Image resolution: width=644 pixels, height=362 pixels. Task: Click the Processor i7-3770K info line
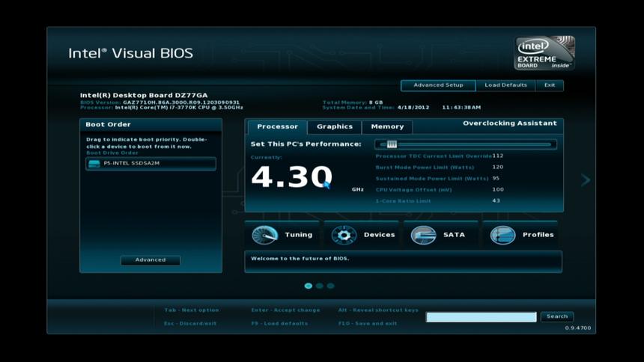click(162, 108)
